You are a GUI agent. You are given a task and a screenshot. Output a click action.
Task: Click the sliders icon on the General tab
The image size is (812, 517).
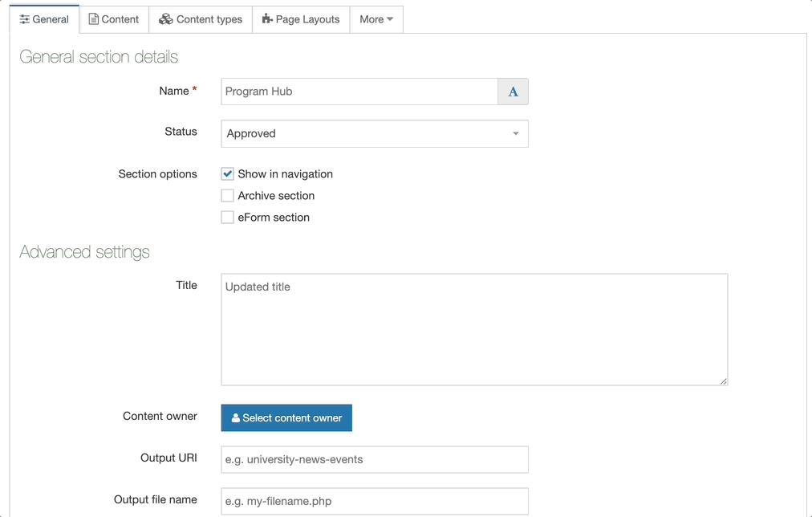coord(24,18)
